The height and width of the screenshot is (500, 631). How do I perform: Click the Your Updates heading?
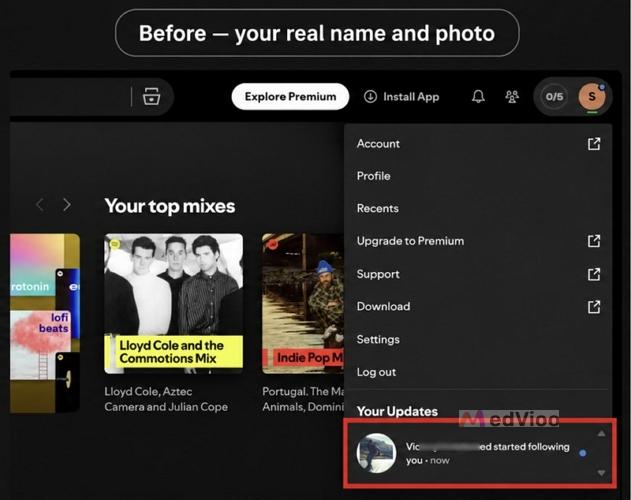[397, 411]
